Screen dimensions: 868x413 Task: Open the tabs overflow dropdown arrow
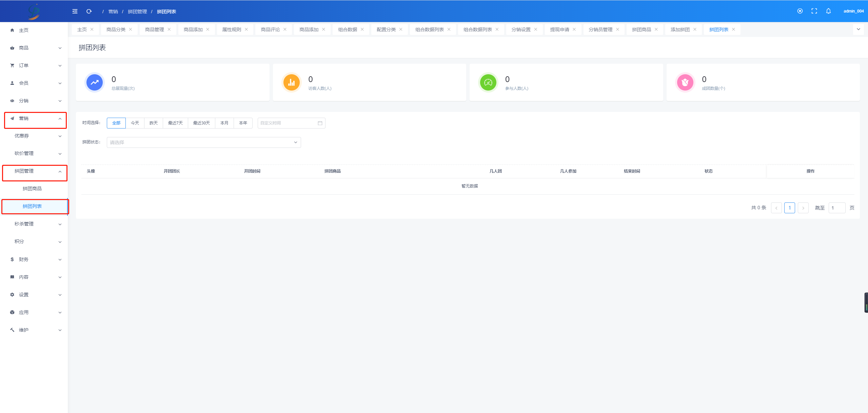tap(859, 29)
